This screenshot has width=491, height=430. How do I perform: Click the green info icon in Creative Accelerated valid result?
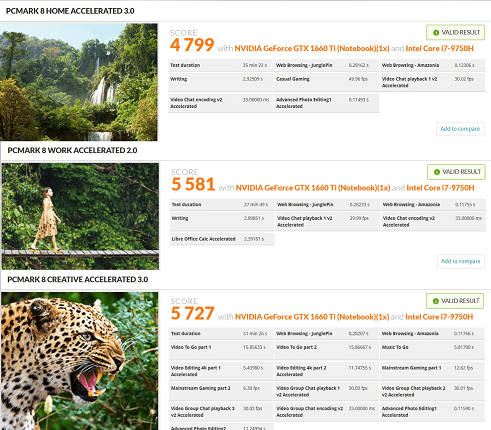click(435, 301)
